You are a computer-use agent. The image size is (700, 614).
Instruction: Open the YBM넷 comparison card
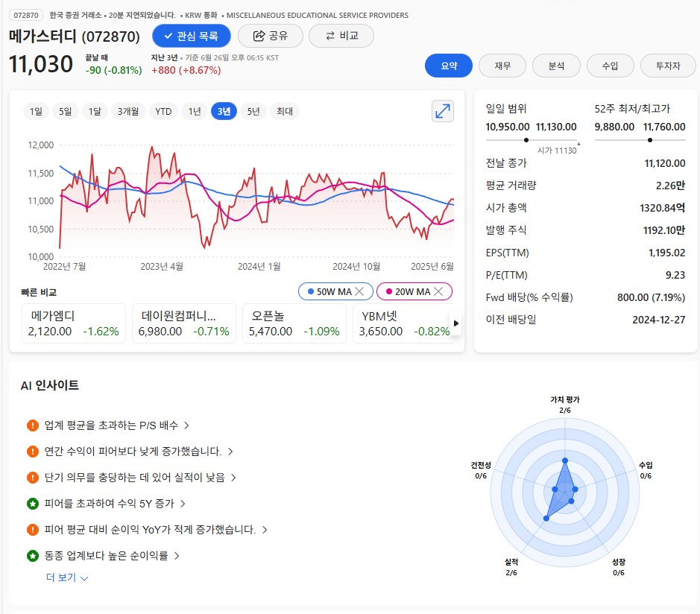[403, 323]
